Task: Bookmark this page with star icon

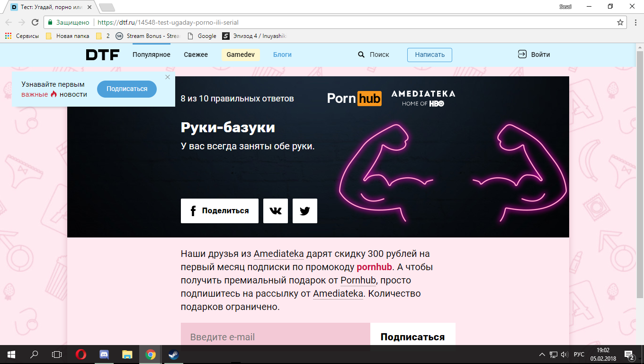Action: pyautogui.click(x=620, y=22)
